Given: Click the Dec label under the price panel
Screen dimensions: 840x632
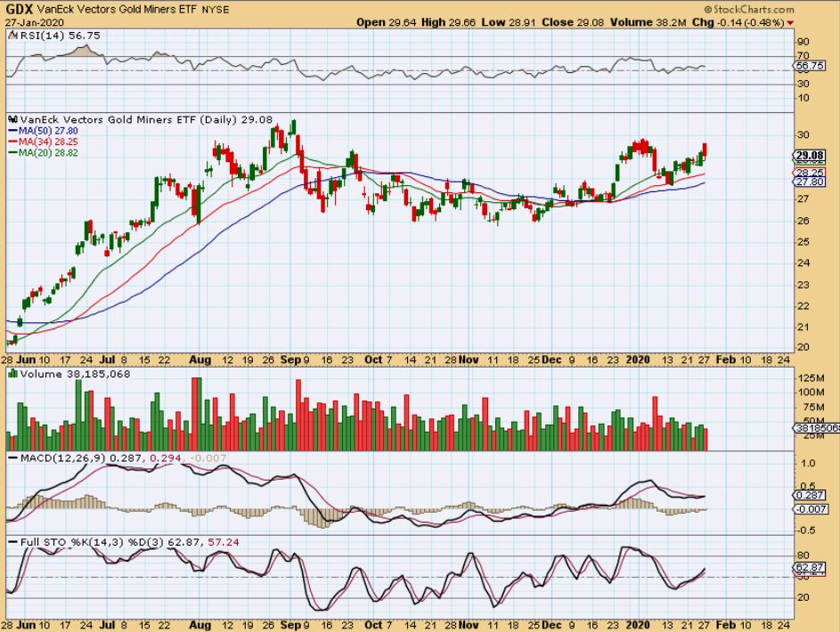Looking at the screenshot, I should (551, 360).
